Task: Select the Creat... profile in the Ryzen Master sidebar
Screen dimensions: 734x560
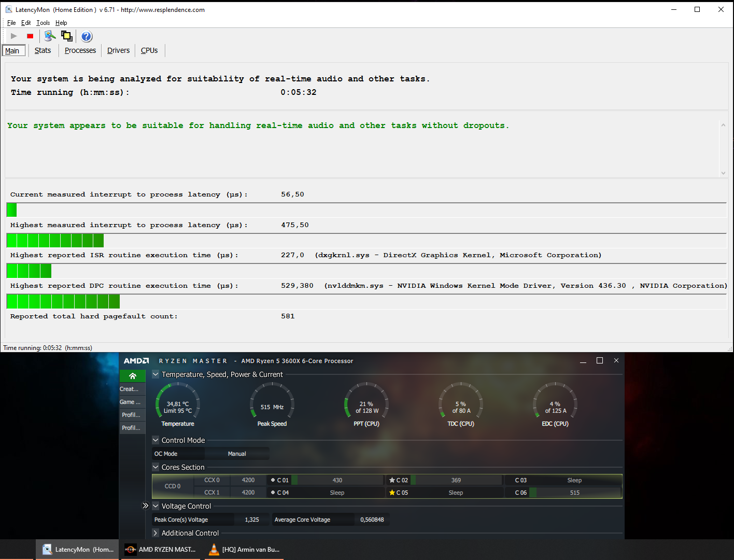Action: pos(133,389)
